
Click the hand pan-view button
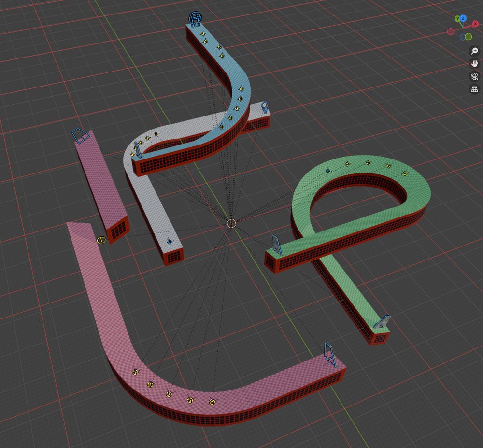click(474, 64)
